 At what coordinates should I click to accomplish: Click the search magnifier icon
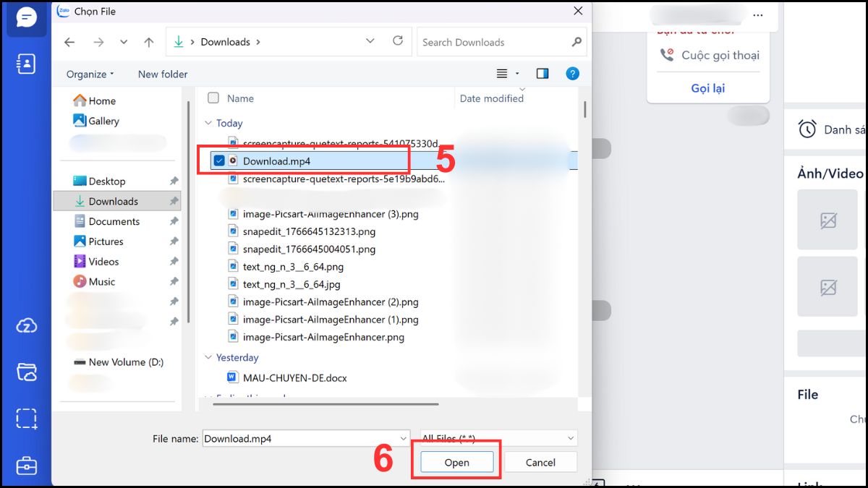click(576, 42)
